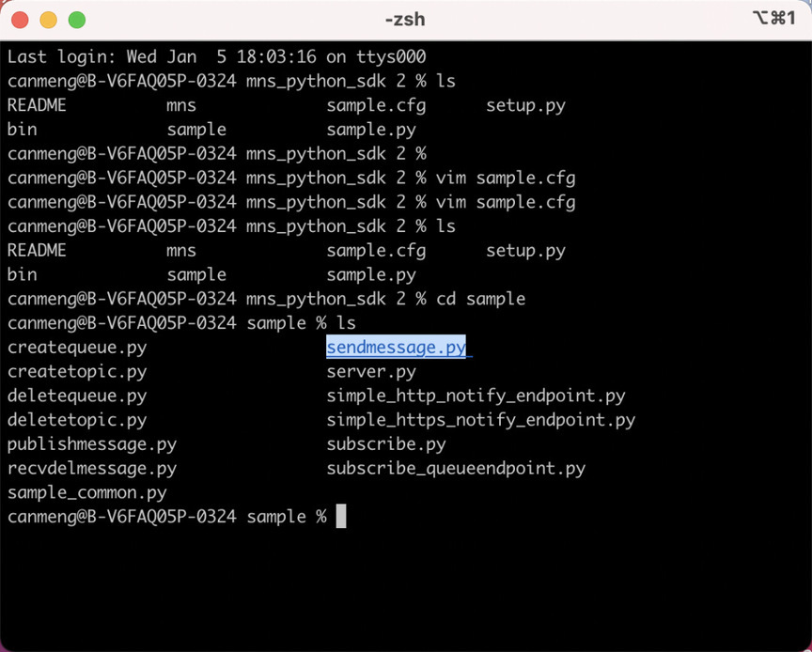Image resolution: width=812 pixels, height=652 pixels.
Task: Click the Last login line
Action: pyautogui.click(x=216, y=56)
